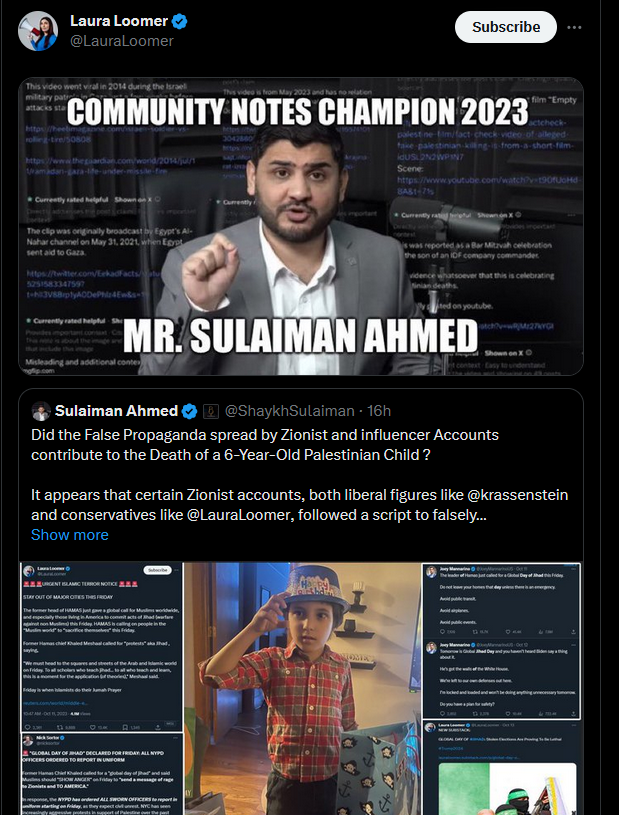Image resolution: width=619 pixels, height=815 pixels.
Task: Open the Urgent Islamic Terror Notice screenshot
Action: 101,647
